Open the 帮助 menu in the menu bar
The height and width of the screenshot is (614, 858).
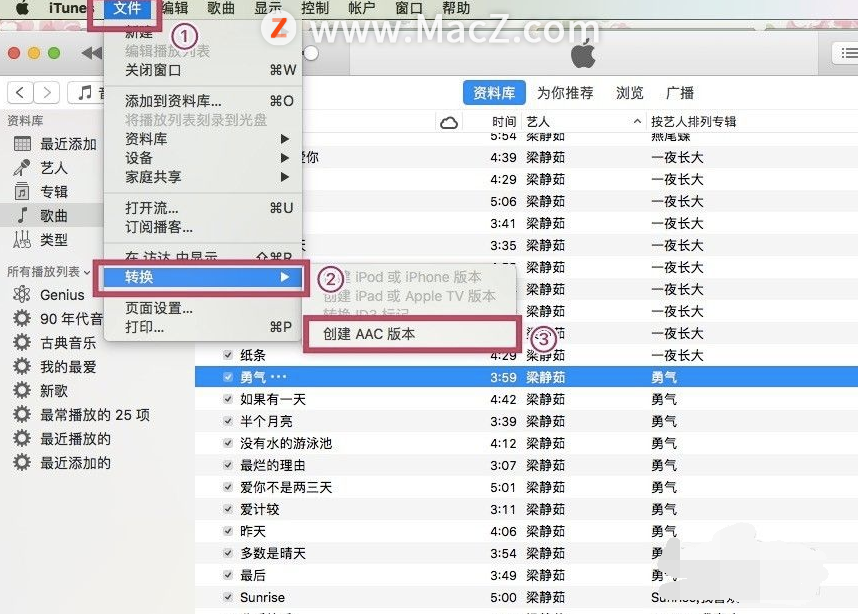pos(456,8)
